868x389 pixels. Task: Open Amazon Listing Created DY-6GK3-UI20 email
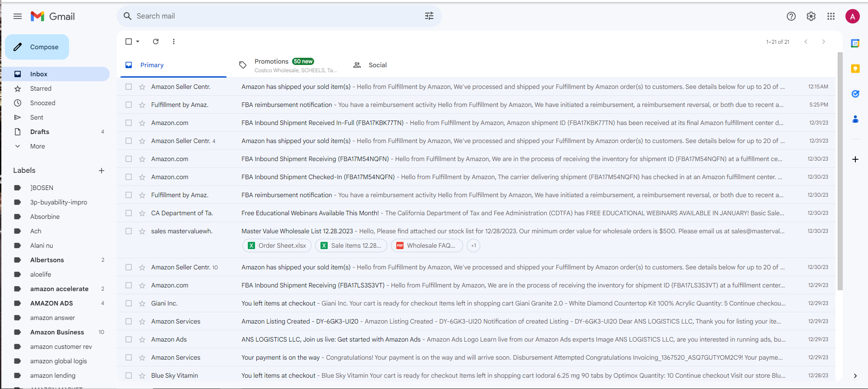coord(476,321)
